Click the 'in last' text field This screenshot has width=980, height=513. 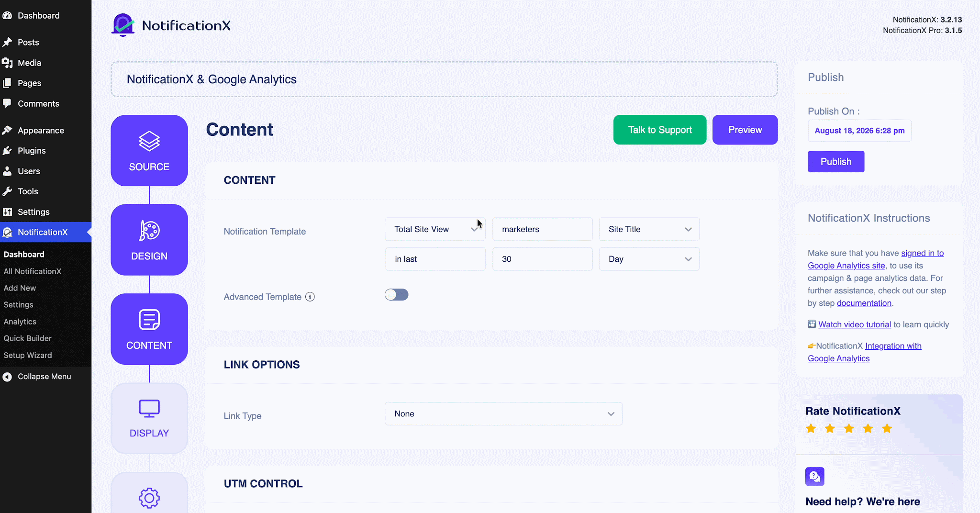435,259
